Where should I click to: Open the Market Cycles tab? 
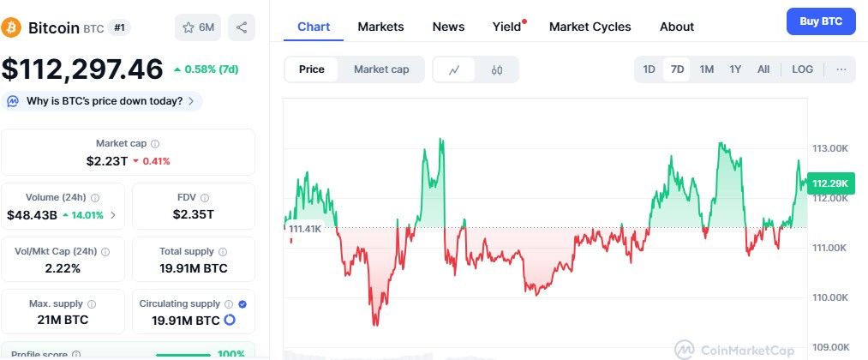(x=590, y=27)
